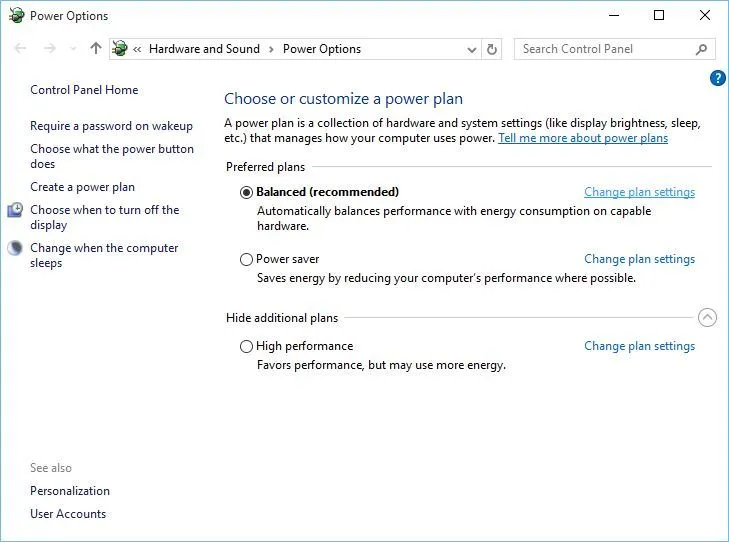Select the High performance plan
This screenshot has height=542, width=729.
(247, 346)
